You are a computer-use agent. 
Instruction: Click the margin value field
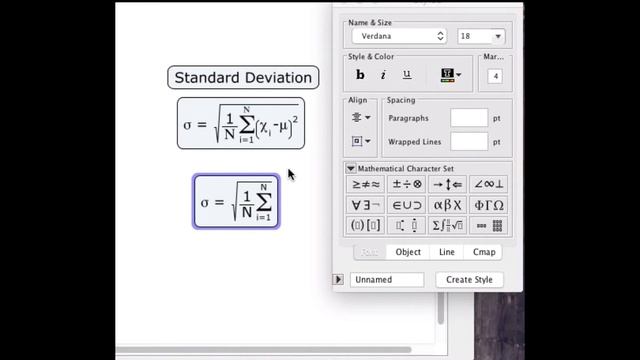click(495, 76)
